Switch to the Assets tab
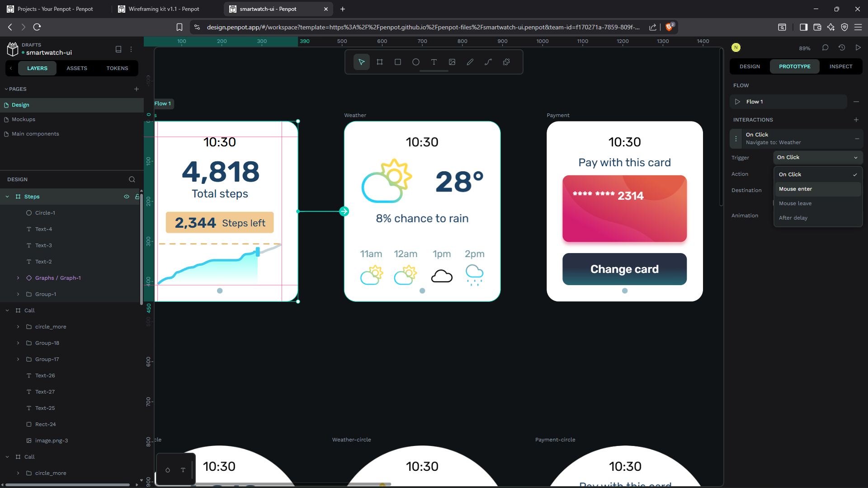868x488 pixels. 77,68
